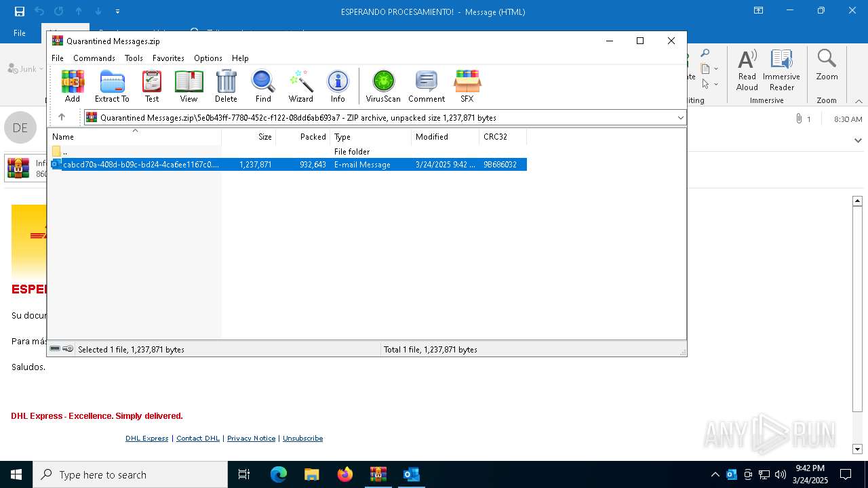Sort by Size column header
Viewport: 868px width, 488px height.
[x=249, y=137]
